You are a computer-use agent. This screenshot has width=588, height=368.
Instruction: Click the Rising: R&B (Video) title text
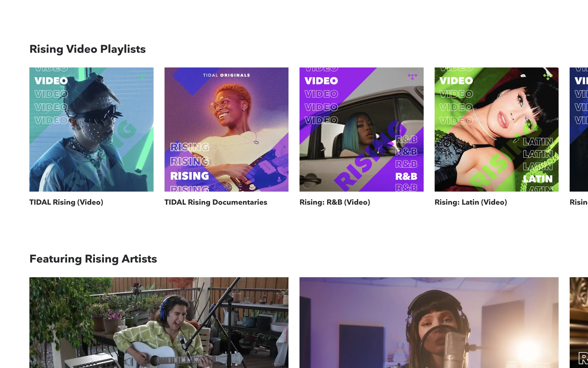click(x=335, y=202)
